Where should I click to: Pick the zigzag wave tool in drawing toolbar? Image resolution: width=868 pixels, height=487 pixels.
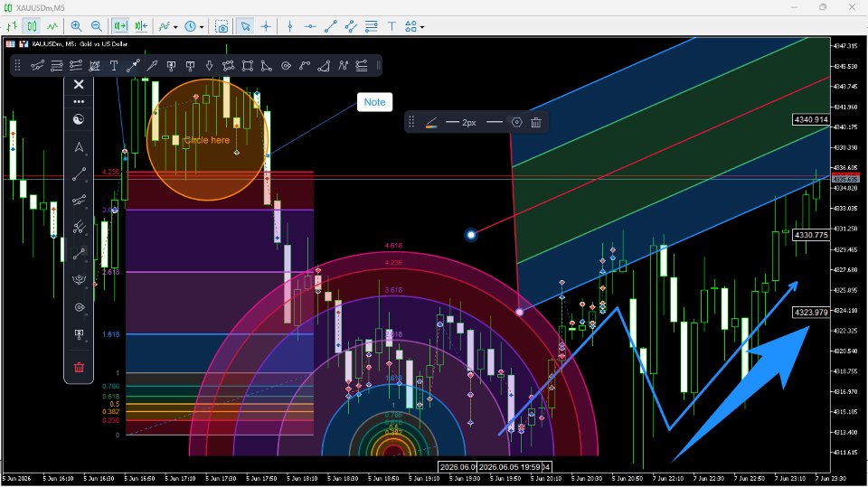pos(343,66)
